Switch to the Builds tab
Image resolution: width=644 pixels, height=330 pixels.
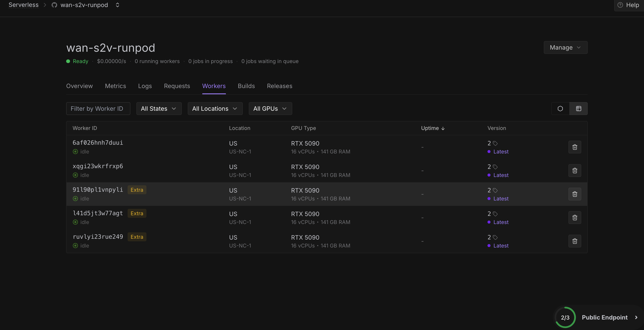tap(246, 86)
